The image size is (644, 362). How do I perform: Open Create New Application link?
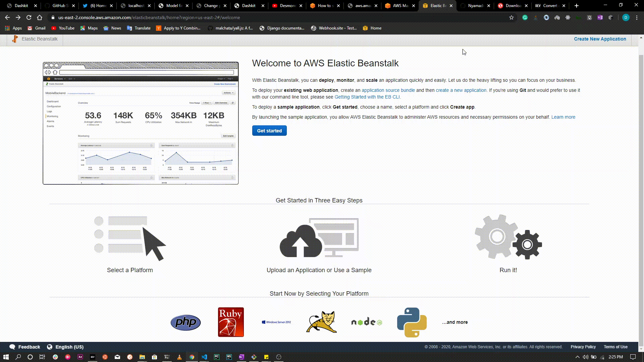coord(600,39)
